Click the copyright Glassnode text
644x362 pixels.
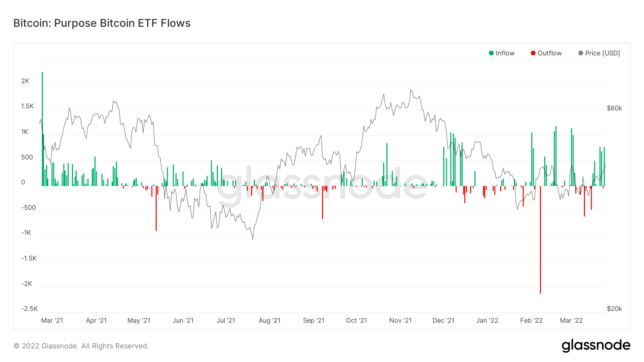coord(81,346)
